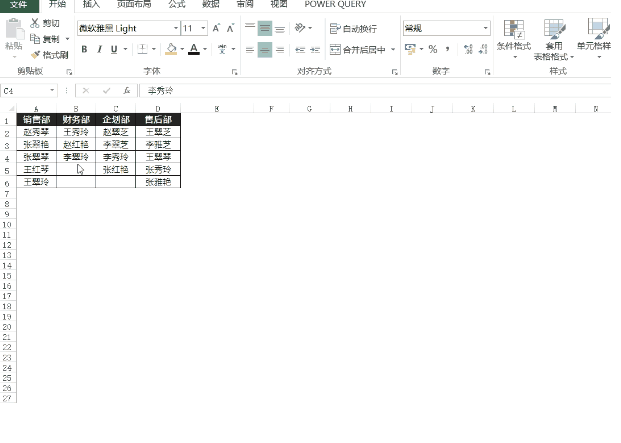Toggle center horizontal alignment
Image resolution: width=621 pixels, height=443 pixels.
coord(265,50)
